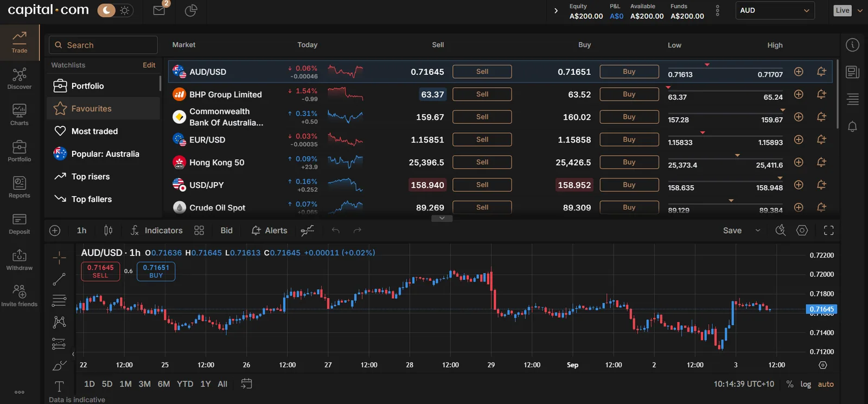868x404 pixels.
Task: Click the pie chart icon in header
Action: 191,10
